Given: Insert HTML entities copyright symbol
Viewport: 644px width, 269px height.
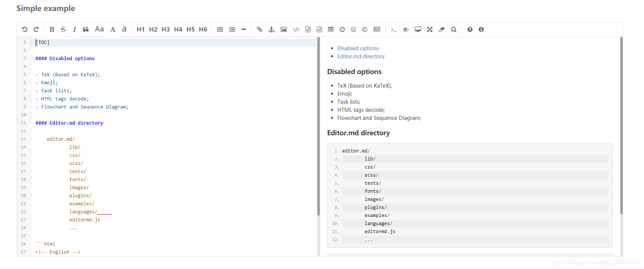Looking at the screenshot, I should tap(365, 29).
